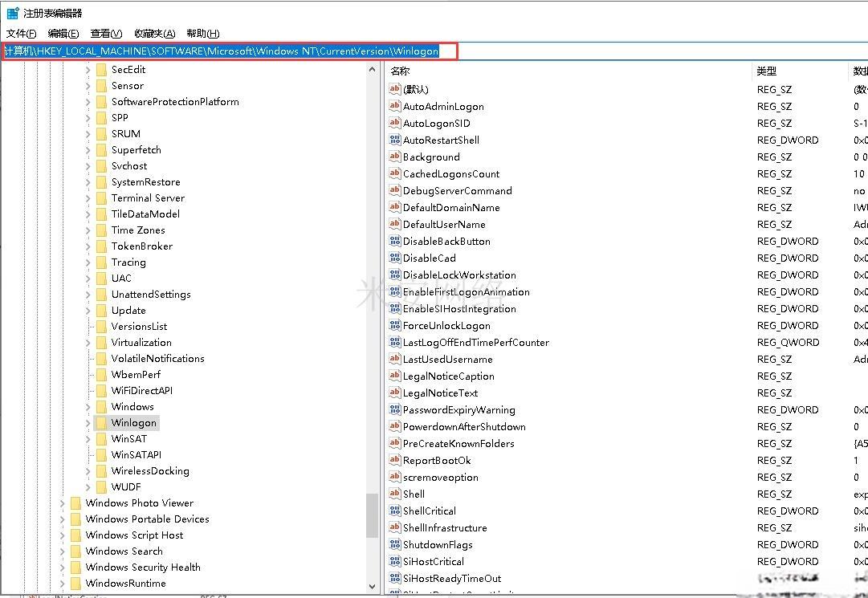Select the Superfetch key in the tree

point(137,150)
